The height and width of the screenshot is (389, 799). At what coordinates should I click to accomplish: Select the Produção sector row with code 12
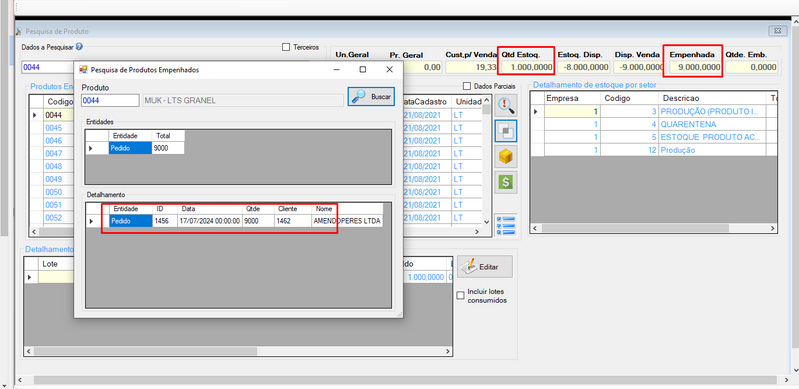tap(655, 150)
